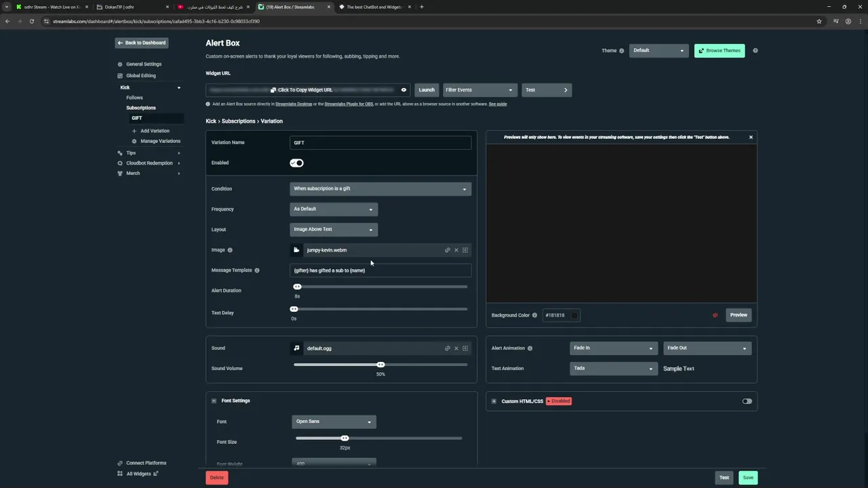Click the General Settings gear icon in sidebar
Image resolution: width=868 pixels, height=488 pixels.
pos(120,64)
